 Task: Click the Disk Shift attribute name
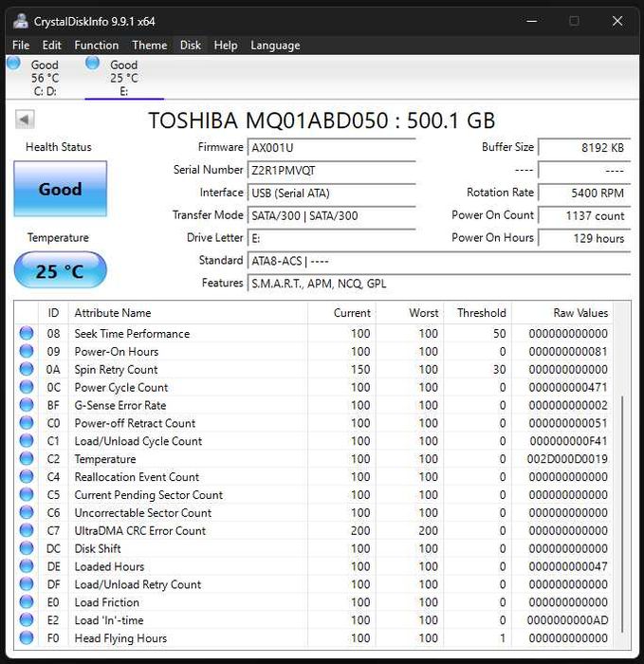pyautogui.click(x=98, y=549)
